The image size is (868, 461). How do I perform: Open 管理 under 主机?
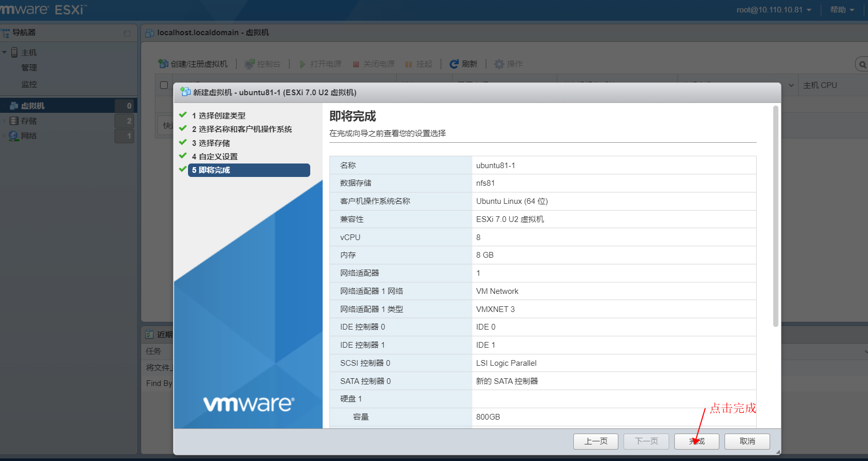29,68
